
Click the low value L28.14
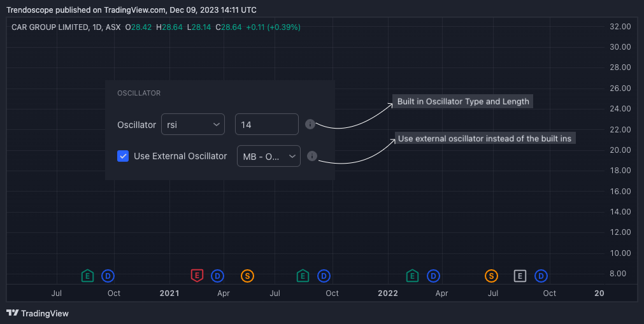(199, 27)
